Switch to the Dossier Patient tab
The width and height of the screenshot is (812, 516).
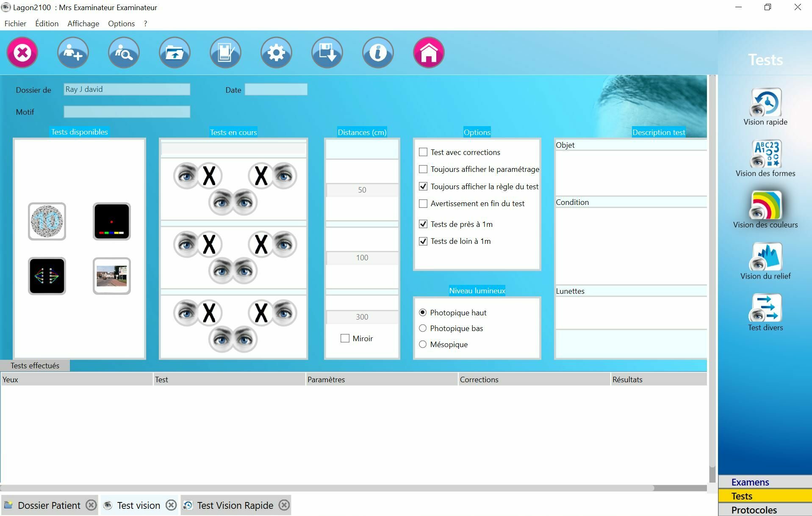pos(49,505)
